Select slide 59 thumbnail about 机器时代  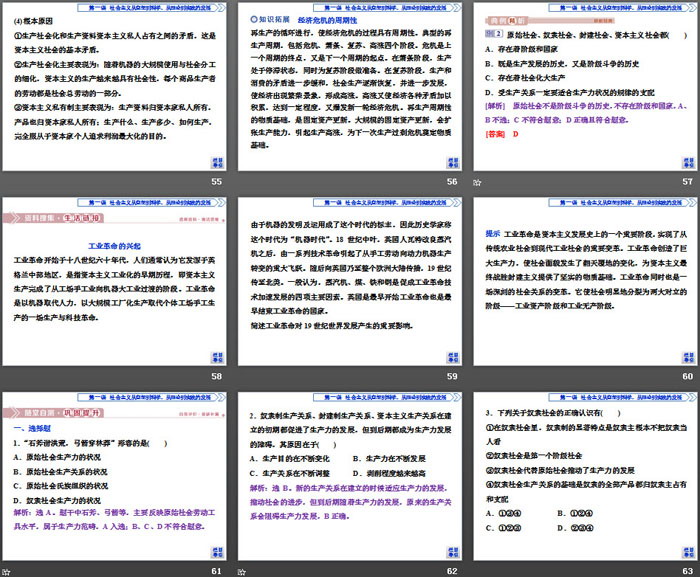[349, 280]
